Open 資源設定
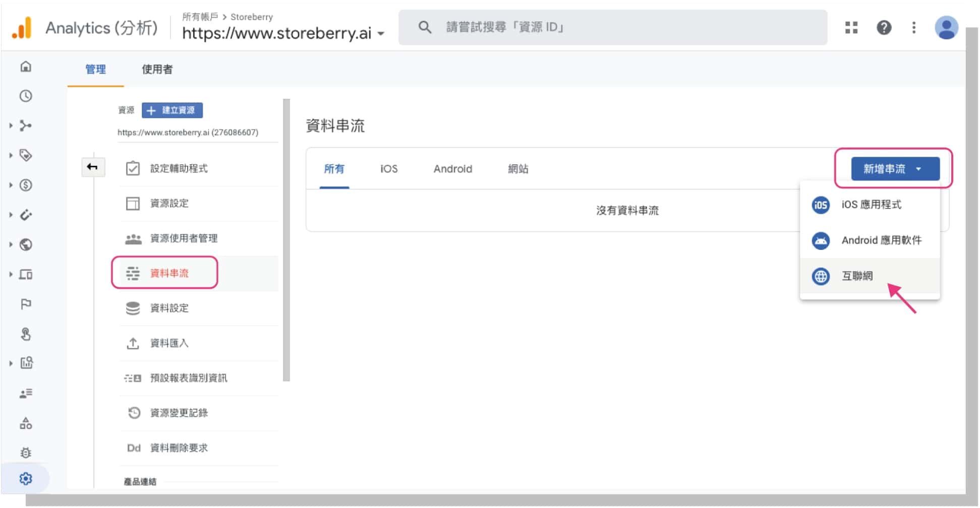980x508 pixels. 199,204
